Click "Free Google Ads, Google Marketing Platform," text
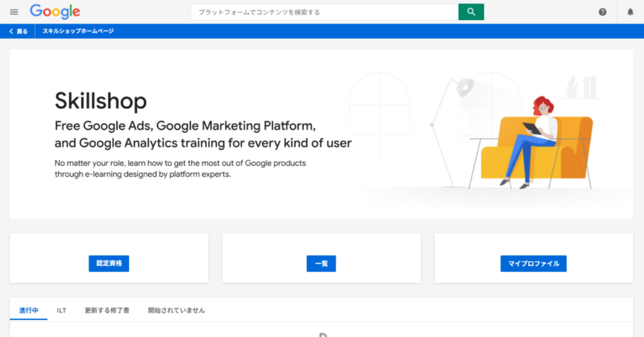Viewport: 644px width, 337px height. coord(186,126)
